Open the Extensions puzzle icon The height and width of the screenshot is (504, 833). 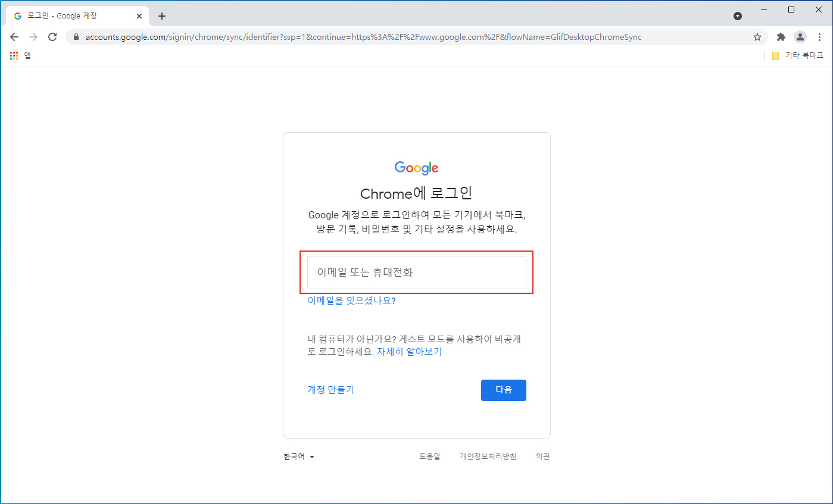point(781,37)
